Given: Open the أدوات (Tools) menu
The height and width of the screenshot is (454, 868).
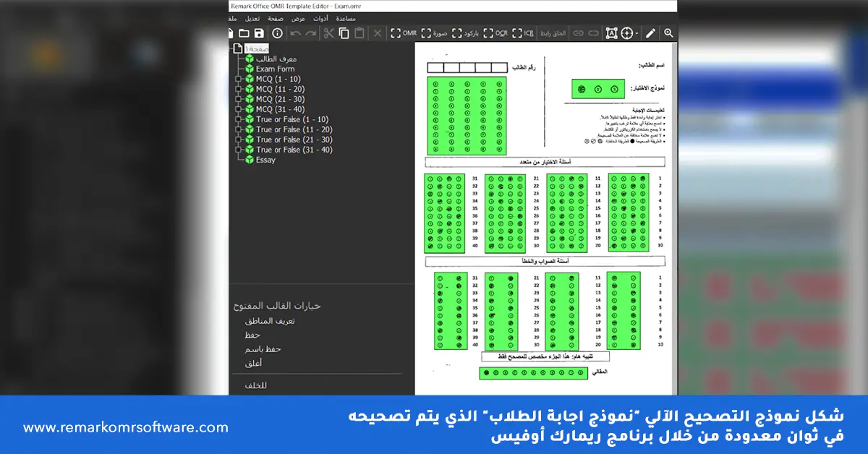Looking at the screenshot, I should coord(321,18).
